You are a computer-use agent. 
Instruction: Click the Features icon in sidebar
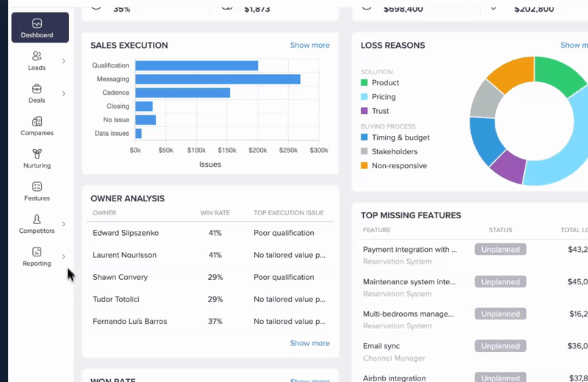click(37, 187)
